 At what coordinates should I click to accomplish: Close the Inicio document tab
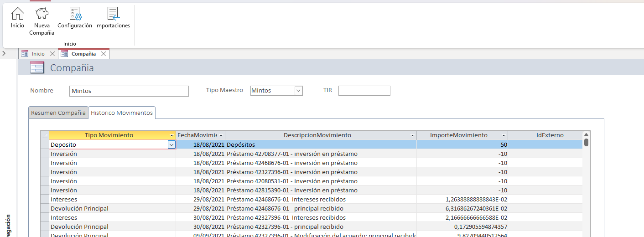pos(52,54)
